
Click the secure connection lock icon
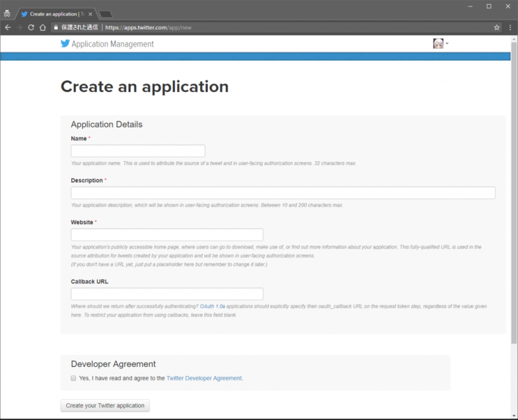tap(56, 27)
